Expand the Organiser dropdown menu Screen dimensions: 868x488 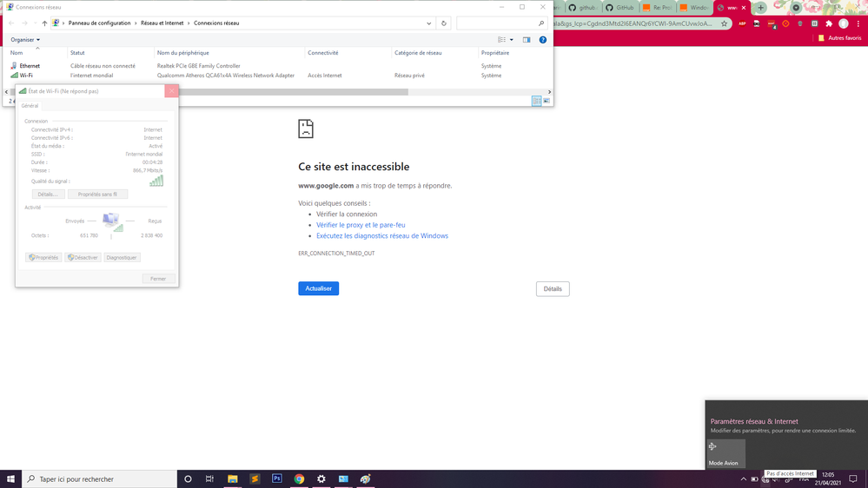25,40
